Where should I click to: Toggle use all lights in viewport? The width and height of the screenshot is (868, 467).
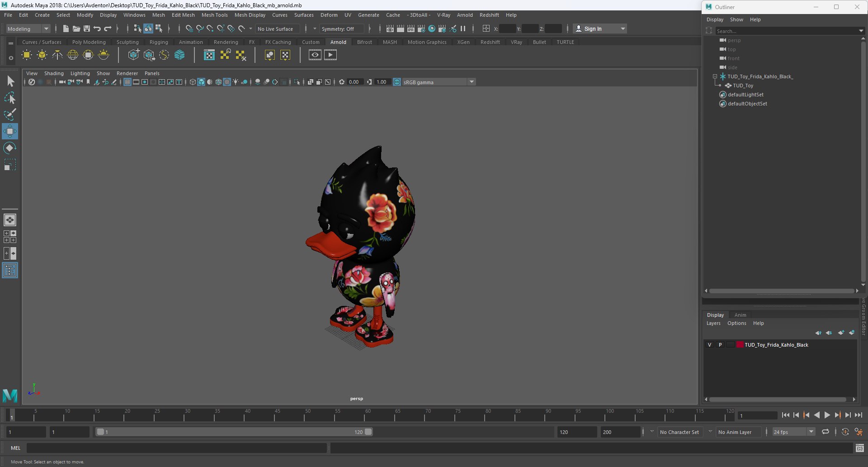[236, 82]
